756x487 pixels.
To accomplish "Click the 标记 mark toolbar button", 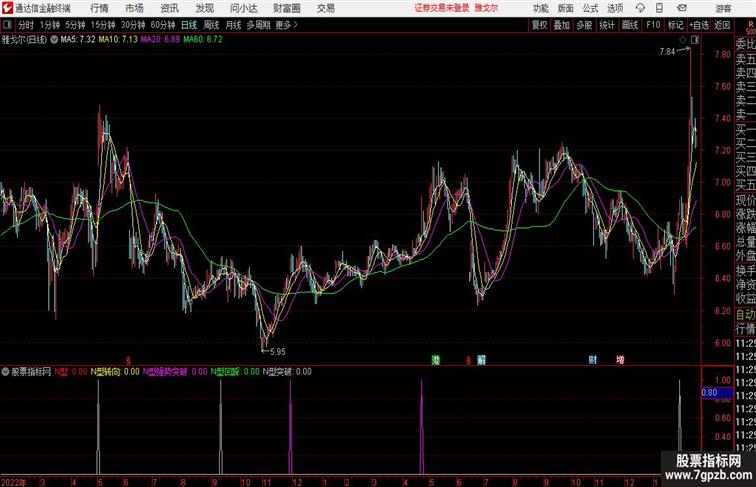I will click(675, 25).
